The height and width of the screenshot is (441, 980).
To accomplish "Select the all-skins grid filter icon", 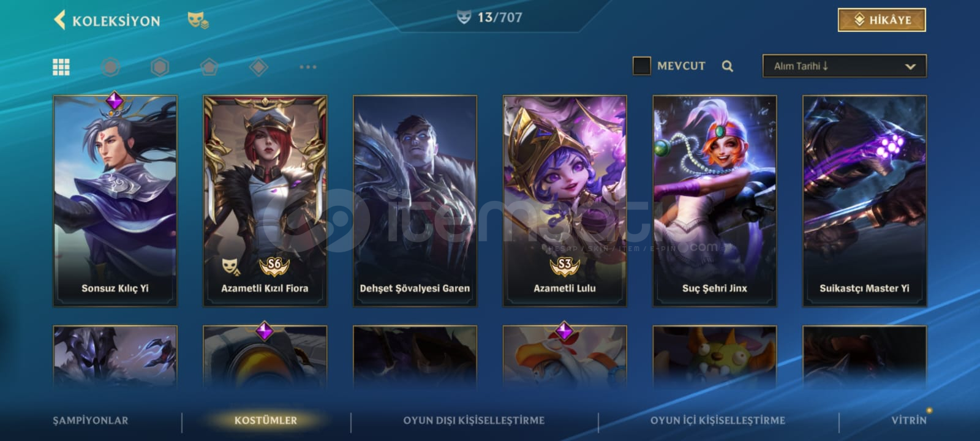I will pos(61,67).
